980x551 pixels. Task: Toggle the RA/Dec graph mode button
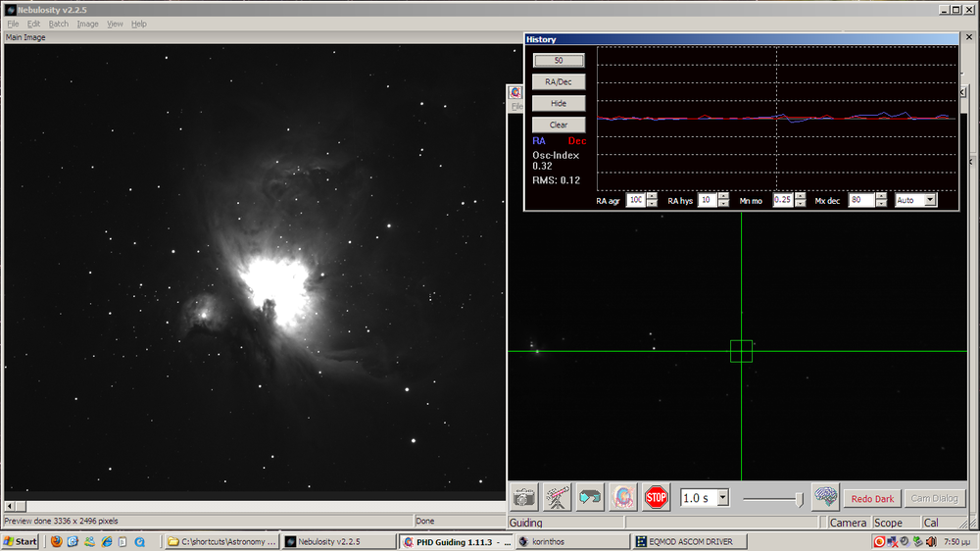pyautogui.click(x=559, y=81)
